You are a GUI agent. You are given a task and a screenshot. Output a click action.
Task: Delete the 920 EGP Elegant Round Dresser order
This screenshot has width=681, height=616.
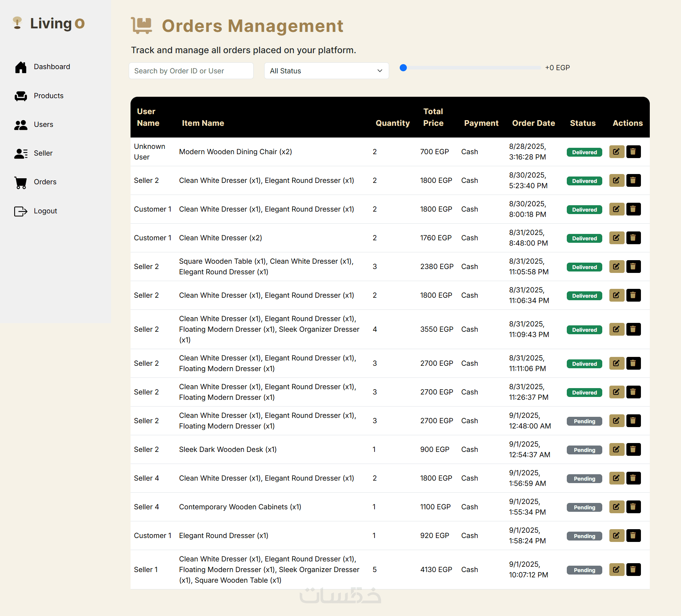pos(633,536)
